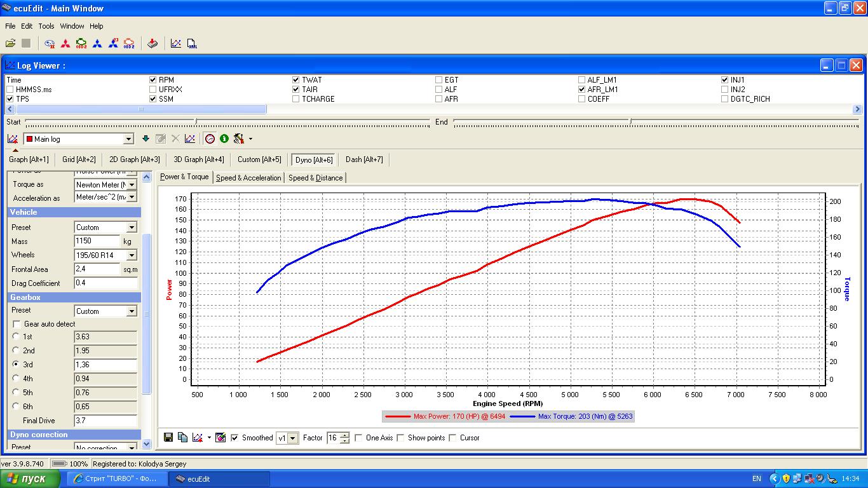Click the green down arrow log icon
Screen dimensions: 868x488
(146, 139)
